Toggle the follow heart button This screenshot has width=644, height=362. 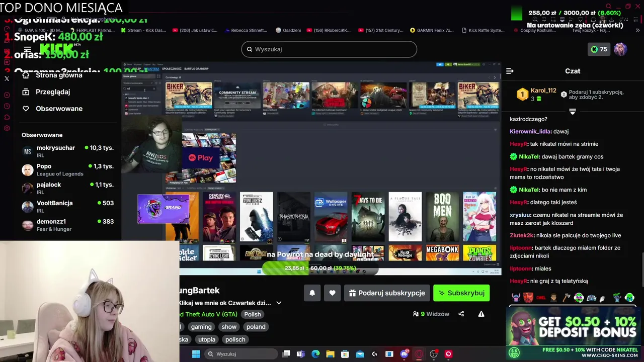click(x=332, y=293)
